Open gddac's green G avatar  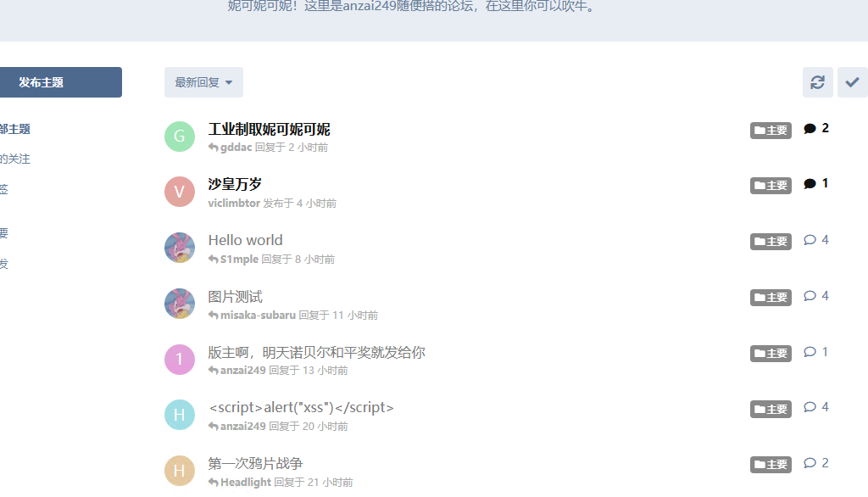coord(180,137)
